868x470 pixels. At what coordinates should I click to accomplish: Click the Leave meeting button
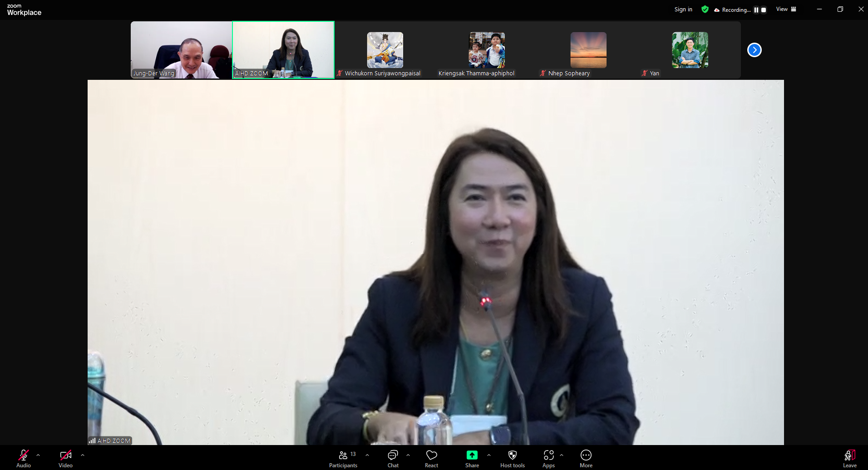[850, 459]
